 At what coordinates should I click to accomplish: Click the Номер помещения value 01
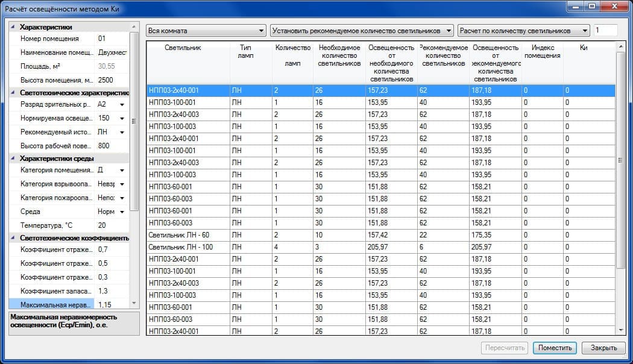click(x=112, y=39)
